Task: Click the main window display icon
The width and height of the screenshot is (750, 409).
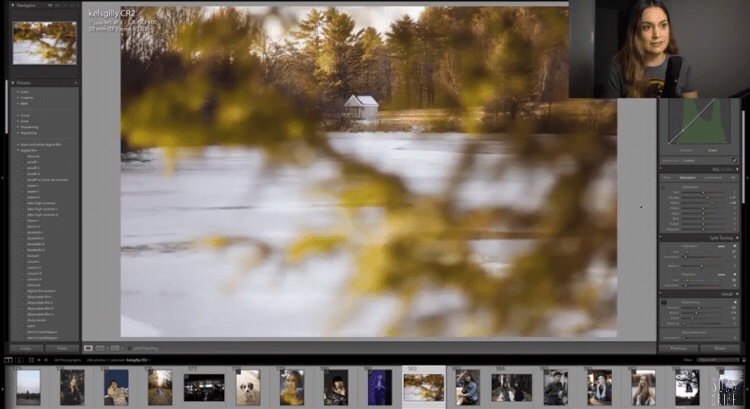Action: 7,359
